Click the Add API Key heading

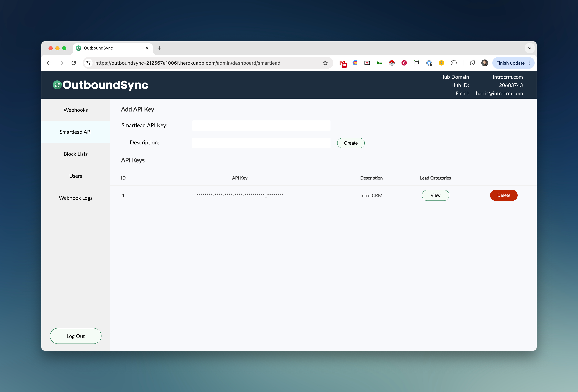click(137, 109)
